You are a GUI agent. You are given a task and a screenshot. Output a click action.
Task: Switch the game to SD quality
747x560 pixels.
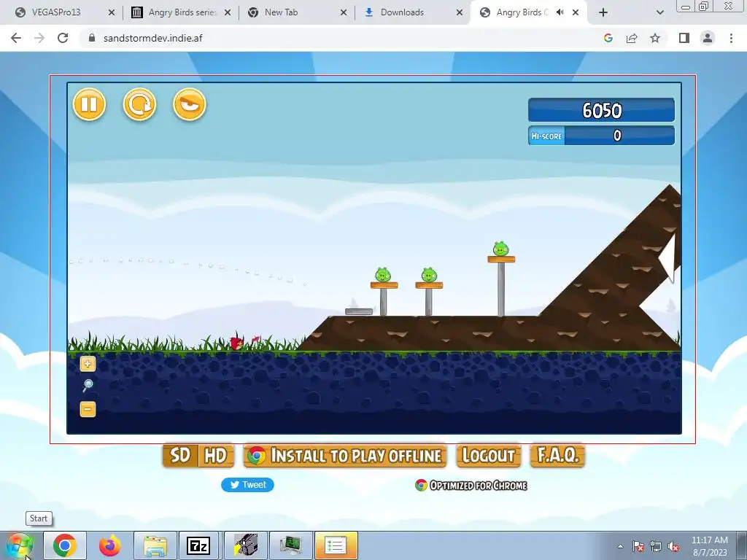tap(180, 456)
